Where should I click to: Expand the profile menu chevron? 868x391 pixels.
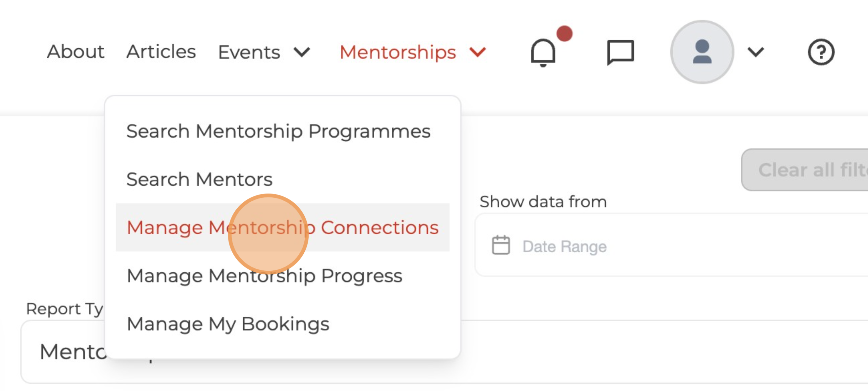coord(756,52)
